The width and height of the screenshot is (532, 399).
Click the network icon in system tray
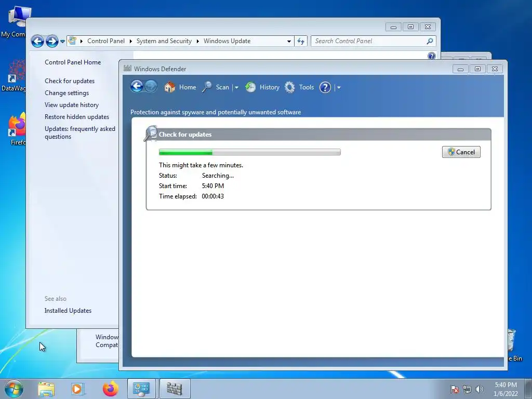pos(467,389)
